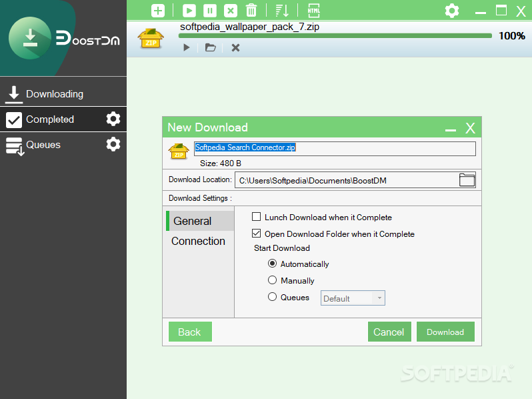
Task: Switch to the General settings tab
Action: (200, 221)
